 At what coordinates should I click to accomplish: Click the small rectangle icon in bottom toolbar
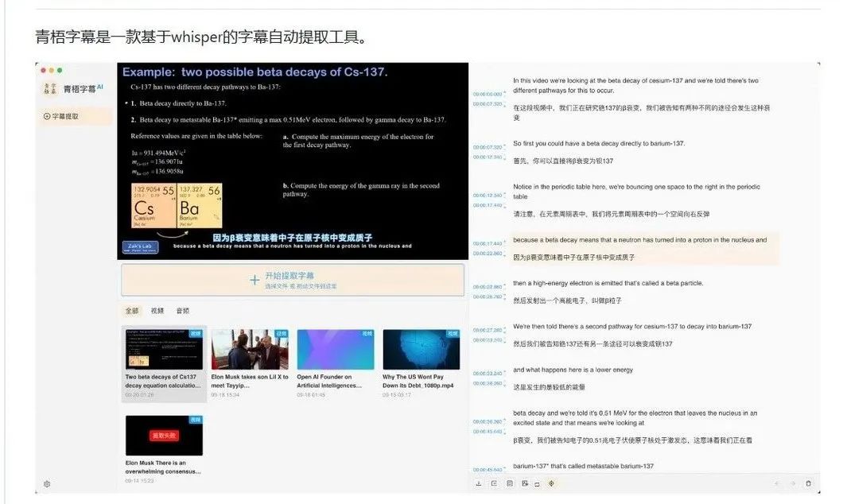537,484
